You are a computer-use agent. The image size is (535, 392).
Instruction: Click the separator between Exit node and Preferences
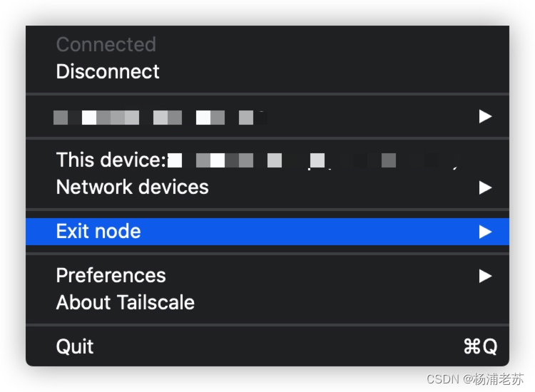[x=267, y=254]
